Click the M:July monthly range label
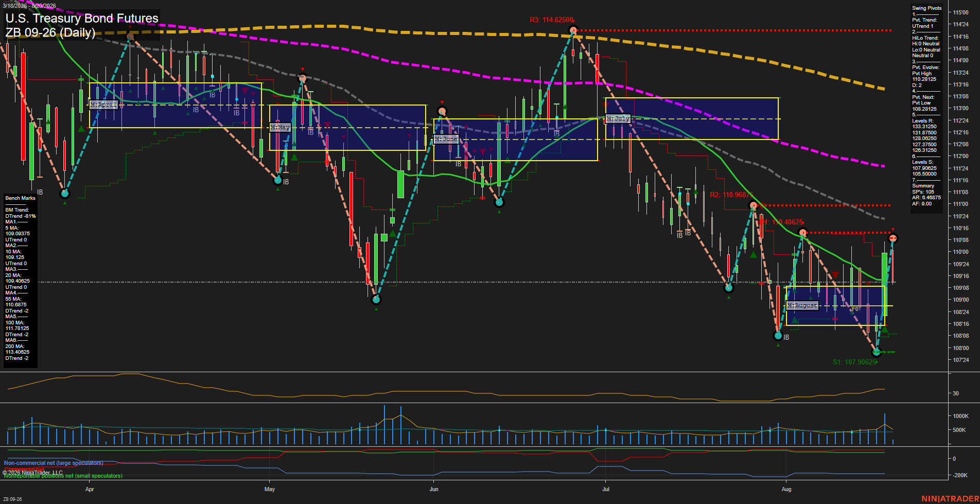 tap(618, 118)
